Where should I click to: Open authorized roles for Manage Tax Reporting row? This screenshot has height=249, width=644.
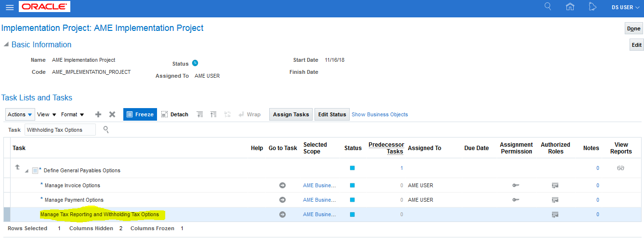point(555,214)
